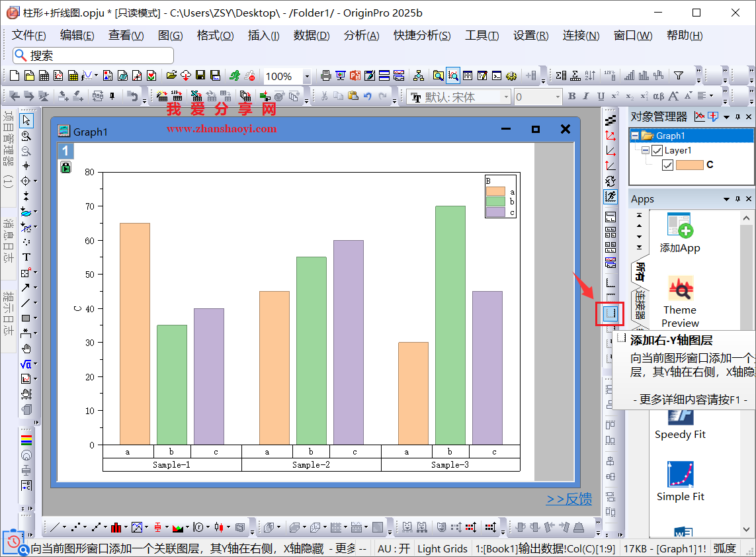Click the Open folder icon
Viewport: 756px width, 557px height.
[171, 76]
